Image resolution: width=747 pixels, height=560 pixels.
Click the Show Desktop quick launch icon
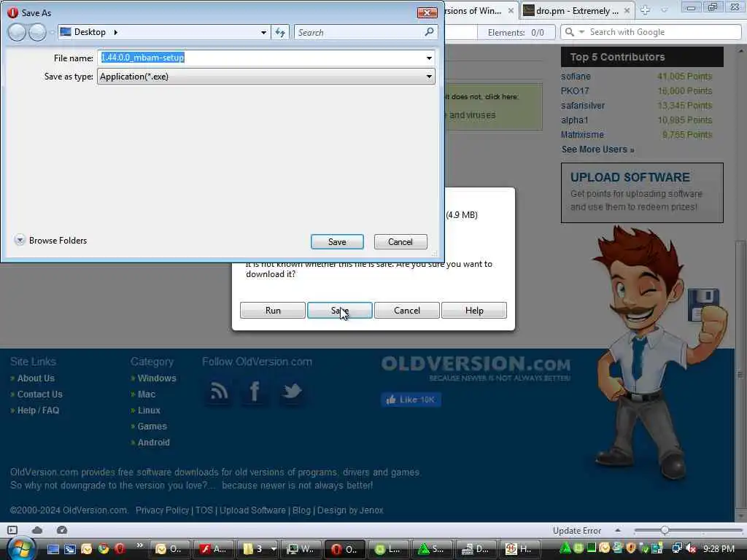53,549
